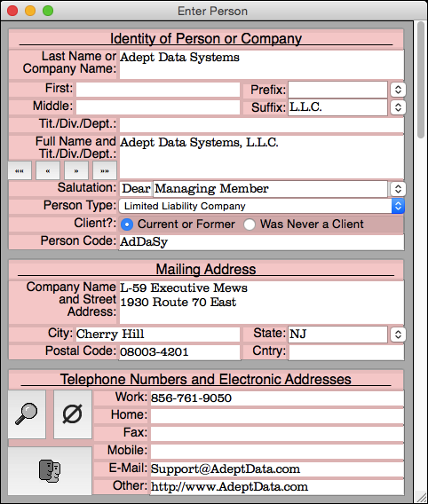Click the Mobile number field
Image resolution: width=428 pixels, height=504 pixels.
click(277, 452)
